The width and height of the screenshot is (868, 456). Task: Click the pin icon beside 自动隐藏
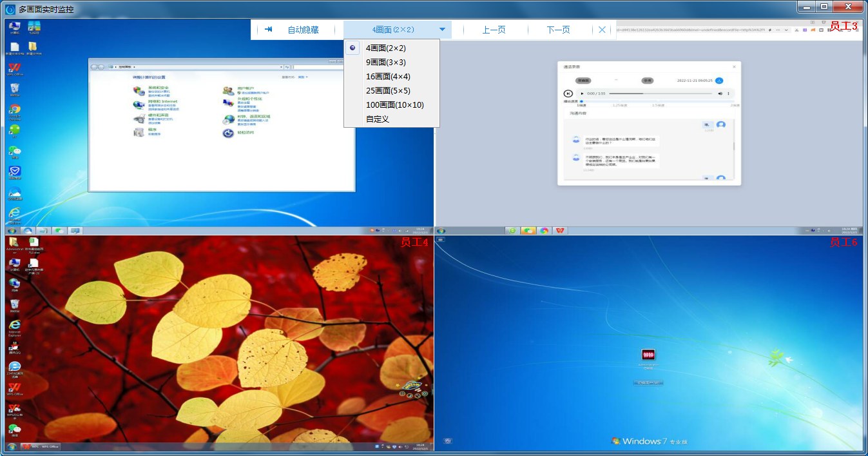point(268,30)
